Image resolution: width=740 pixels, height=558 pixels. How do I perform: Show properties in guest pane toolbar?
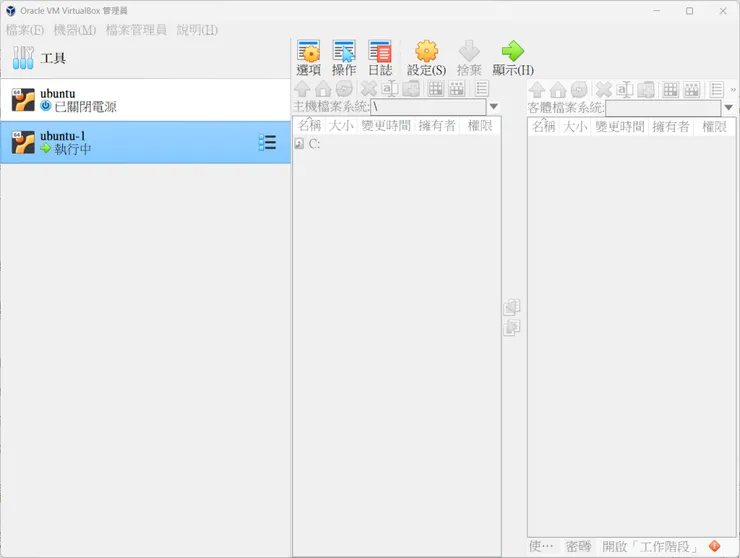click(x=717, y=89)
